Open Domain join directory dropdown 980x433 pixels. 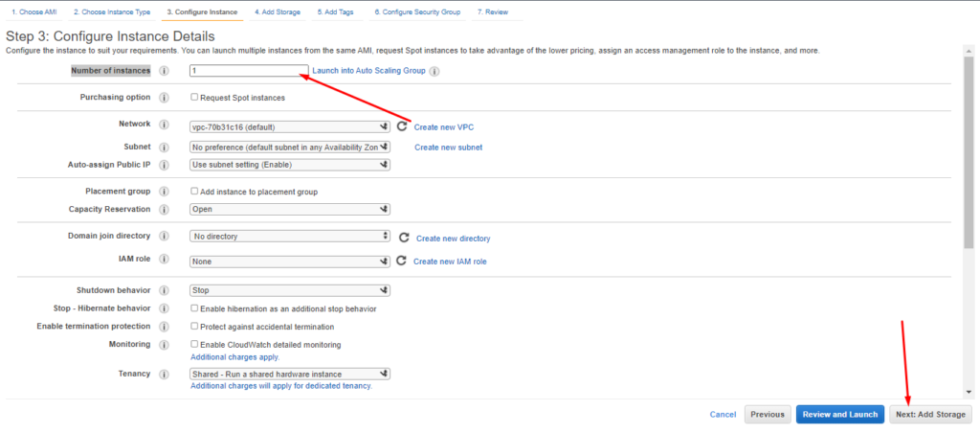point(290,237)
